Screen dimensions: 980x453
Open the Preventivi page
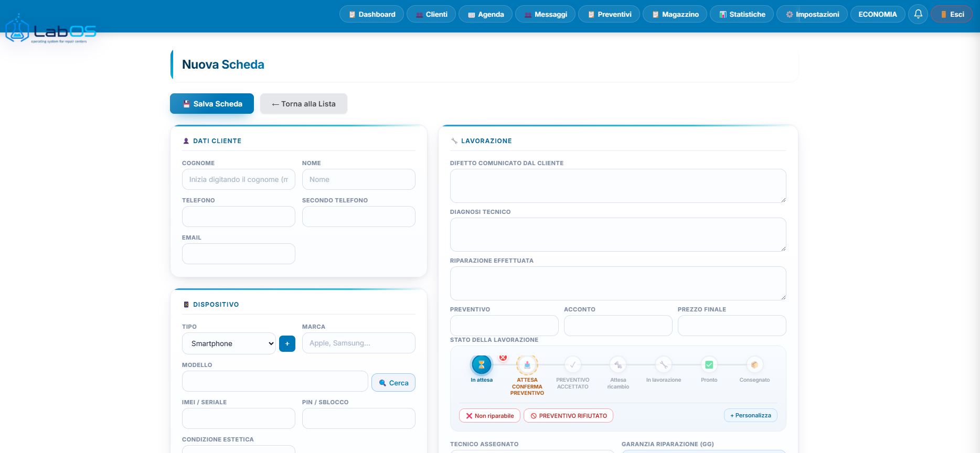point(609,14)
